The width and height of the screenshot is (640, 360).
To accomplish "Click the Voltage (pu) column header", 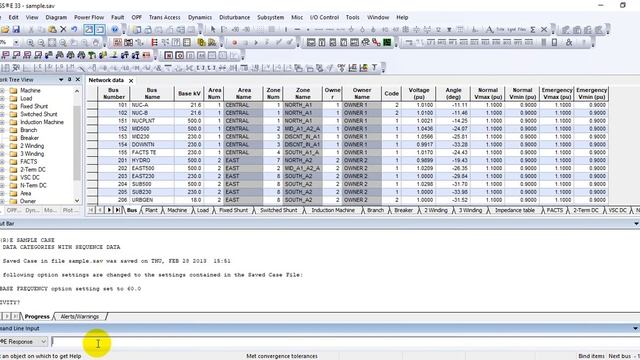I will pyautogui.click(x=419, y=93).
